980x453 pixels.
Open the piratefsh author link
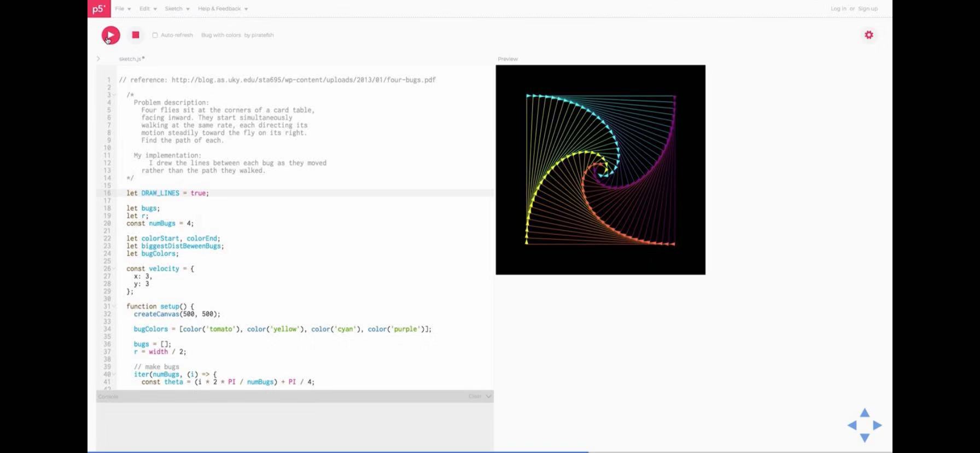pyautogui.click(x=262, y=35)
